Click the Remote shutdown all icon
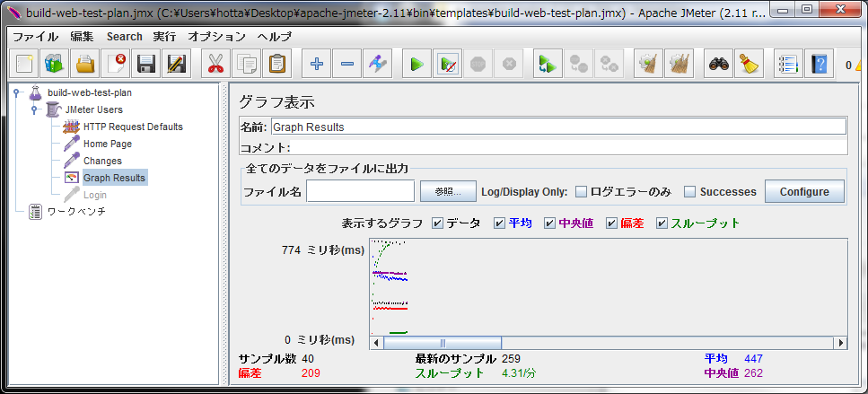868x394 pixels. [609, 64]
